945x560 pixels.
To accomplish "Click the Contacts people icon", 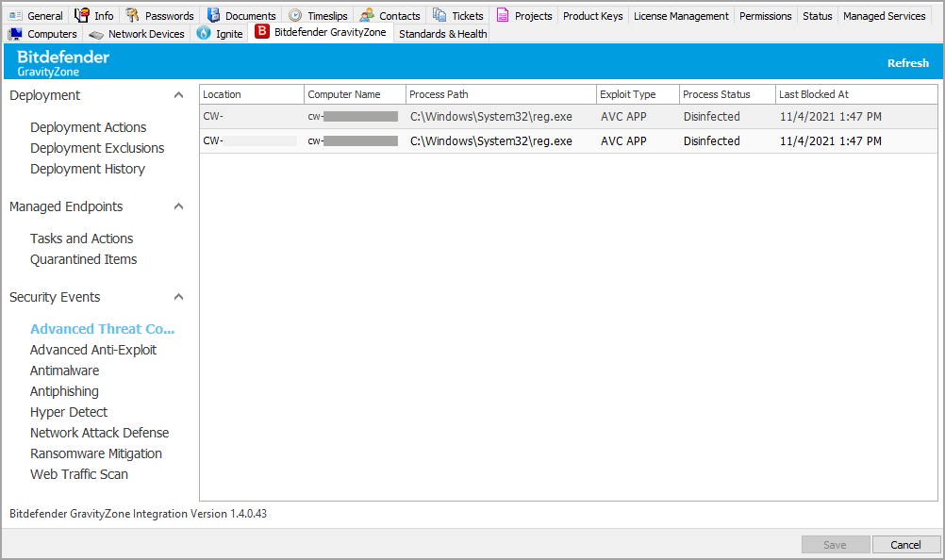I will 367,15.
